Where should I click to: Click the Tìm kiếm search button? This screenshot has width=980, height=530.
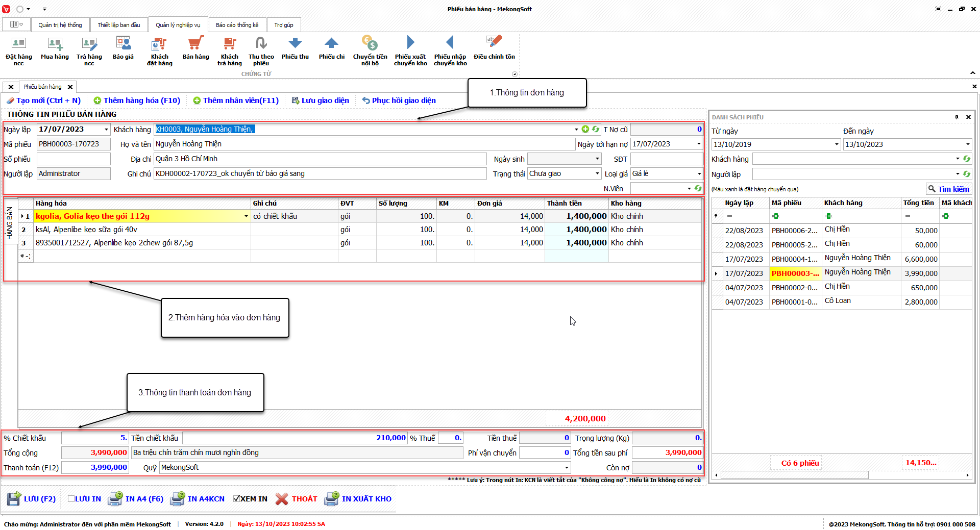pos(948,189)
